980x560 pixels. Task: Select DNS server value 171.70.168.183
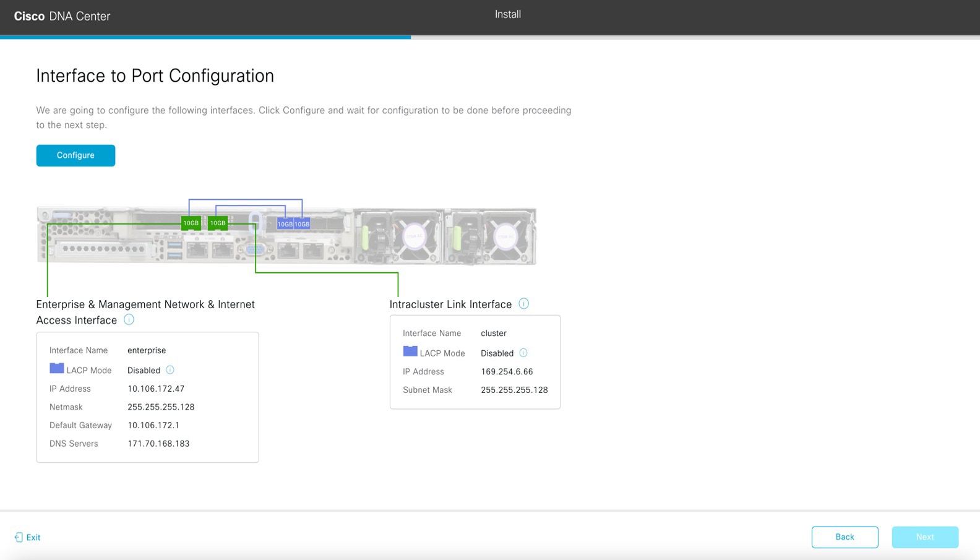(x=158, y=444)
